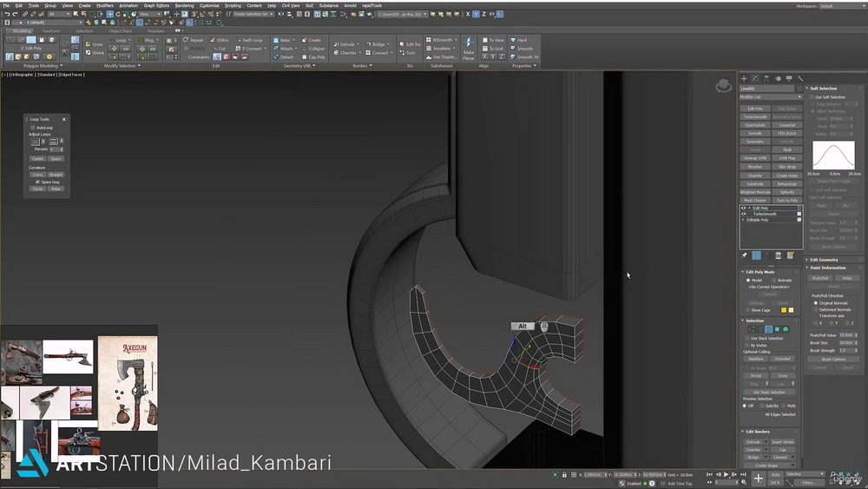Select the Polygon sub-object level icon
Image resolution: width=868 pixels, height=489 pixels.
click(x=777, y=329)
